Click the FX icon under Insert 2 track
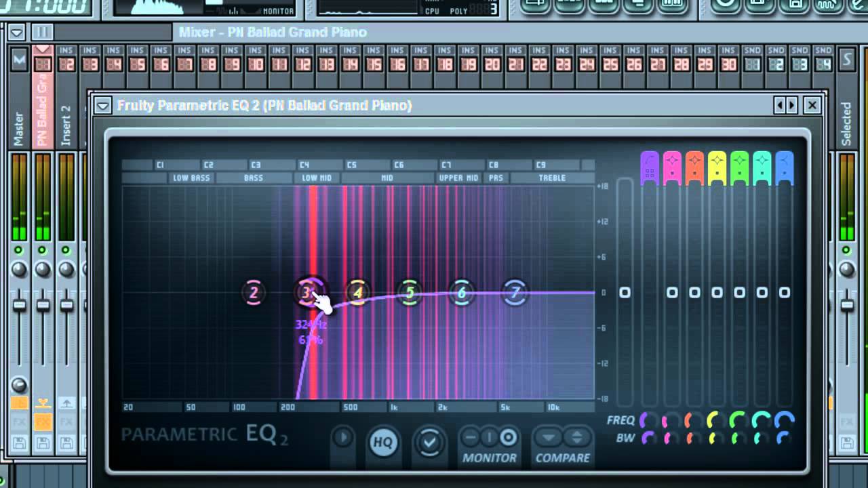Screen dimensions: 868x488 pyautogui.click(x=66, y=422)
